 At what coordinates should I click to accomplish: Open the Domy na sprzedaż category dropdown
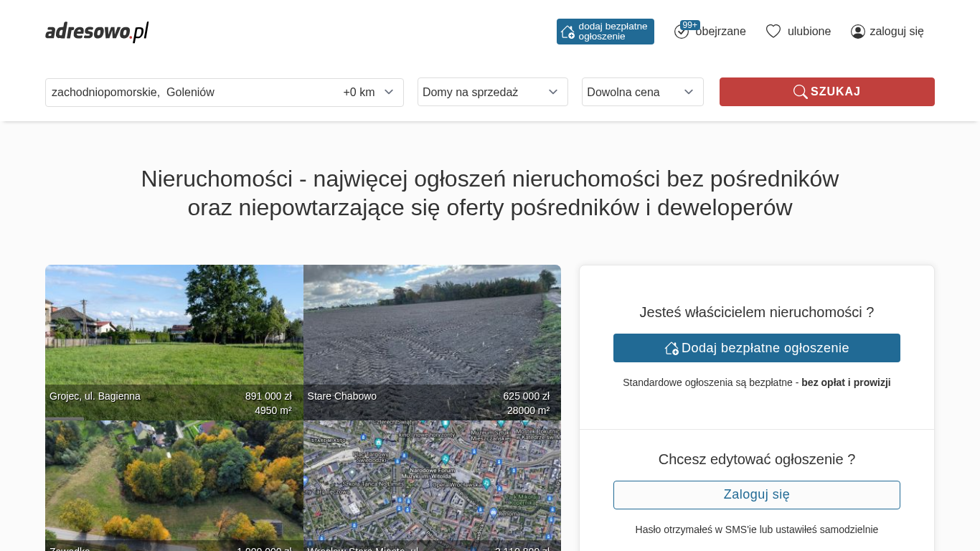coord(492,92)
